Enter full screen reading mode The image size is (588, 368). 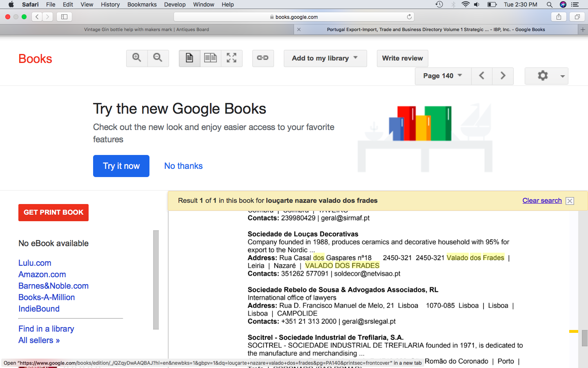pyautogui.click(x=232, y=58)
